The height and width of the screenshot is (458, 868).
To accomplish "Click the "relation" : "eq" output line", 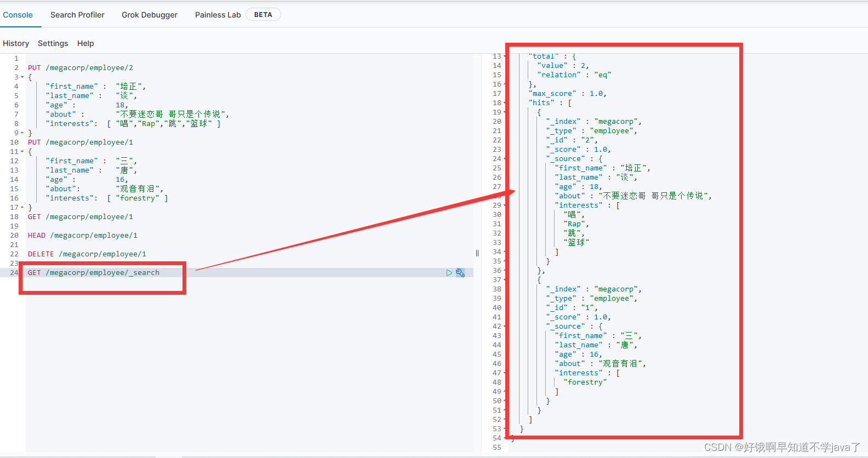I will tap(574, 75).
